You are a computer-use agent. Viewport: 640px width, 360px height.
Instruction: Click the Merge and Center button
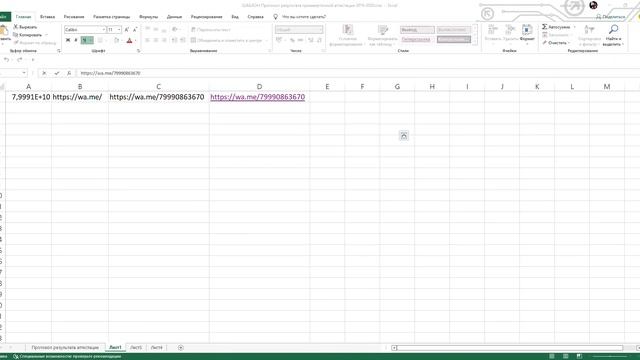(x=227, y=40)
